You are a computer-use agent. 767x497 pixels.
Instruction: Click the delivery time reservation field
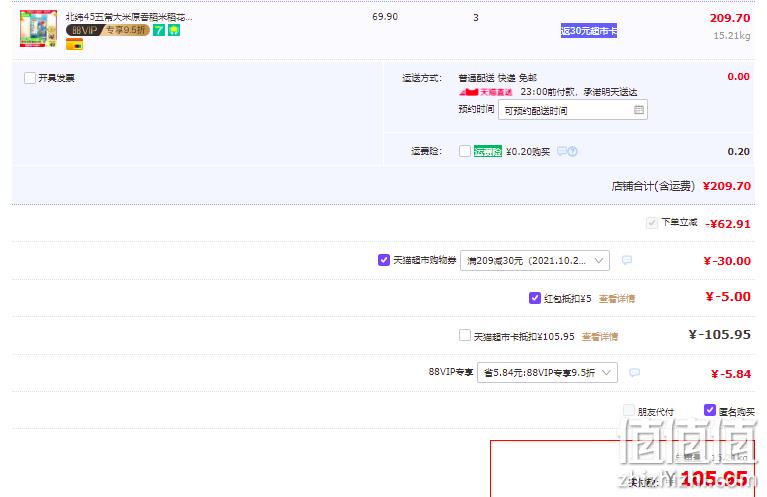(x=573, y=110)
